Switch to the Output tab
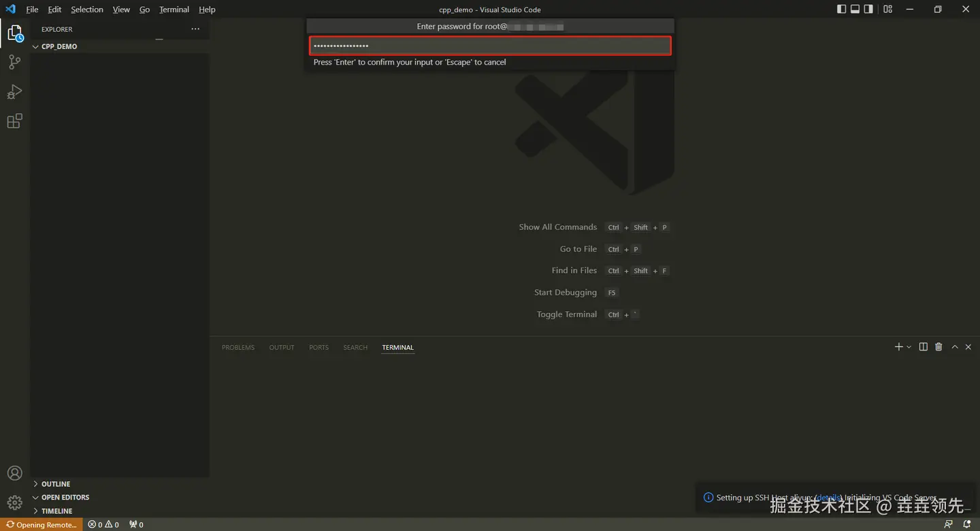This screenshot has height=531, width=980. pos(282,347)
